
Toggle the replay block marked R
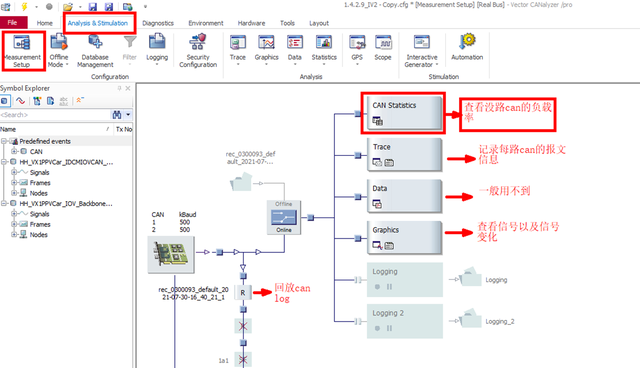point(243,293)
